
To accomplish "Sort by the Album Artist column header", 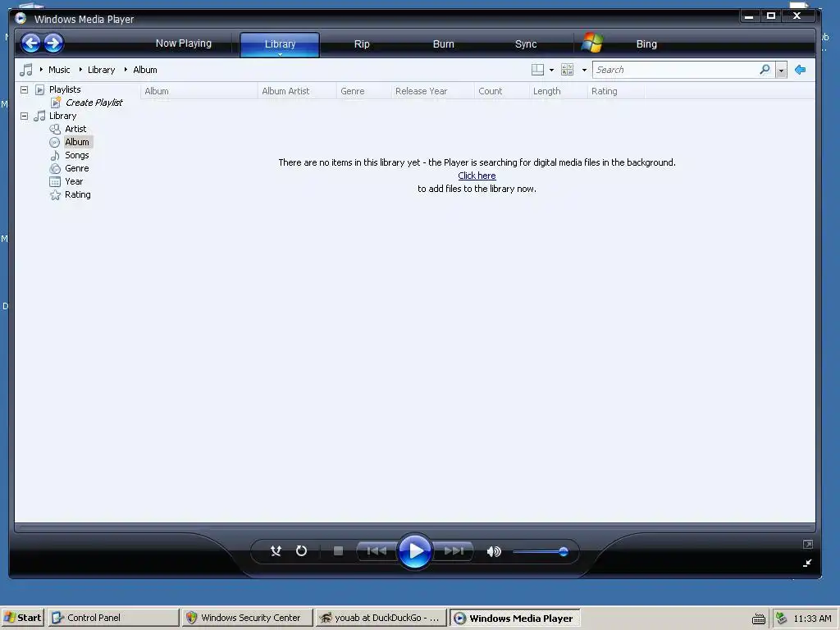I will click(x=297, y=91).
